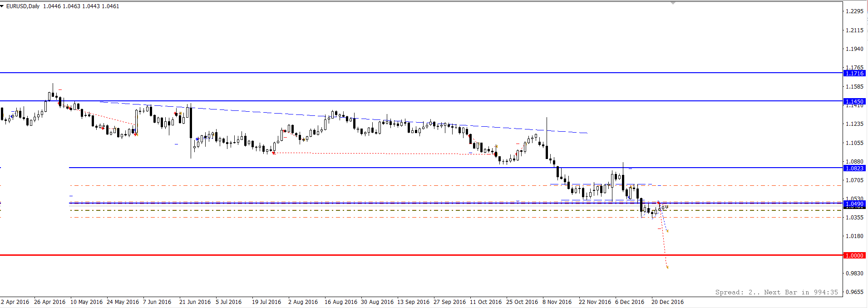Click the 24 May 2016 date label
The height and width of the screenshot is (308, 868).
tap(123, 302)
